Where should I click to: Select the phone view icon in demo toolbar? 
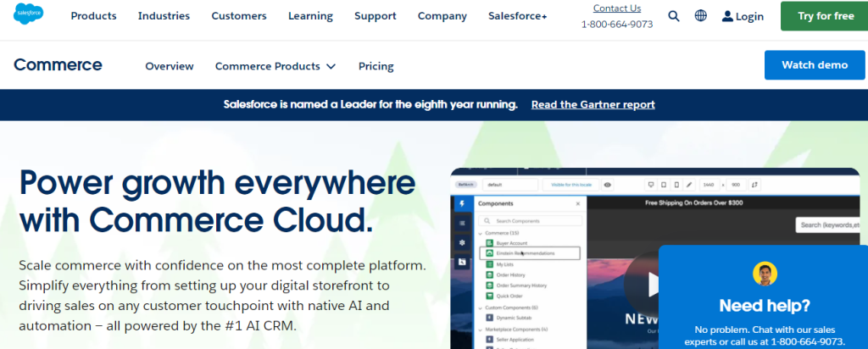pyautogui.click(x=676, y=185)
